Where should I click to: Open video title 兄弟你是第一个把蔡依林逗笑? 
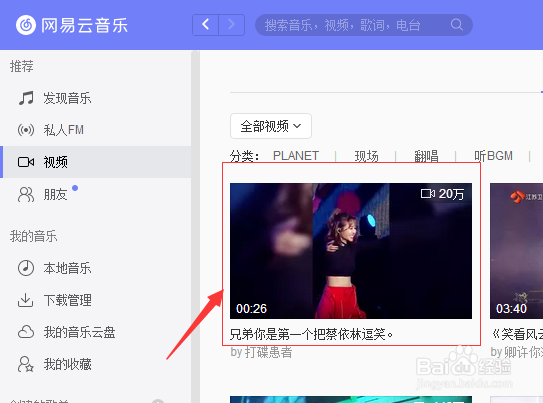[x=311, y=334]
